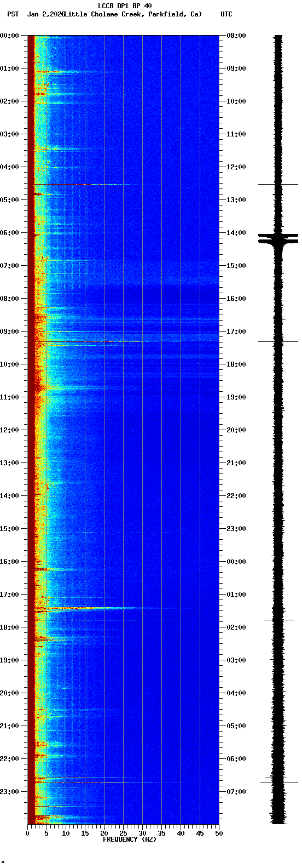Click the 40 Hz frequency tick label
Viewport: 302px width, 868px height.
(x=181, y=833)
